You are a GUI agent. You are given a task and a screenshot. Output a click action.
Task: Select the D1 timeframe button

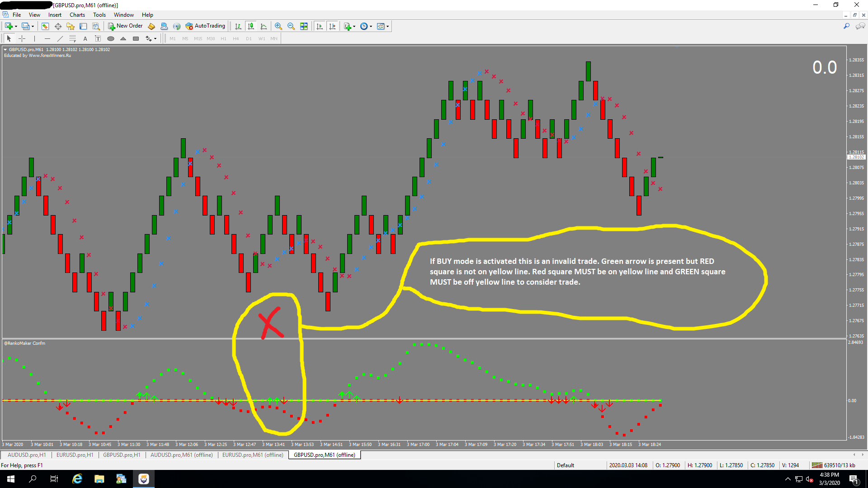click(249, 38)
